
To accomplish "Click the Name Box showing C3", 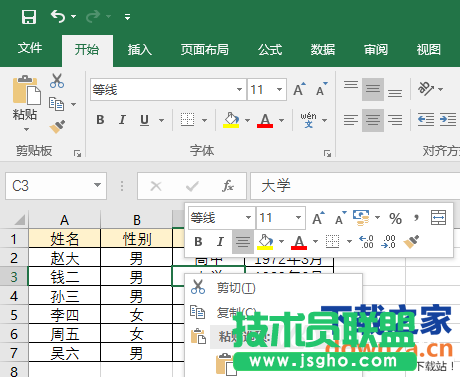I will point(56,186).
